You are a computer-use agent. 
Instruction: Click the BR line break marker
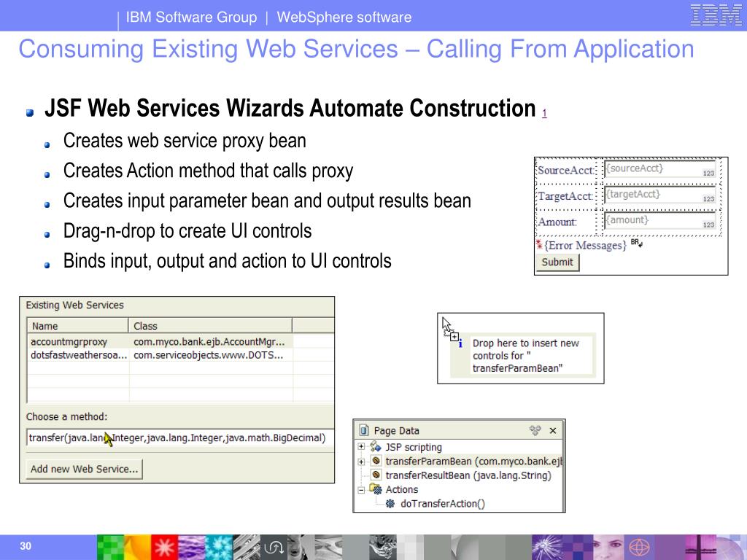pyautogui.click(x=636, y=243)
